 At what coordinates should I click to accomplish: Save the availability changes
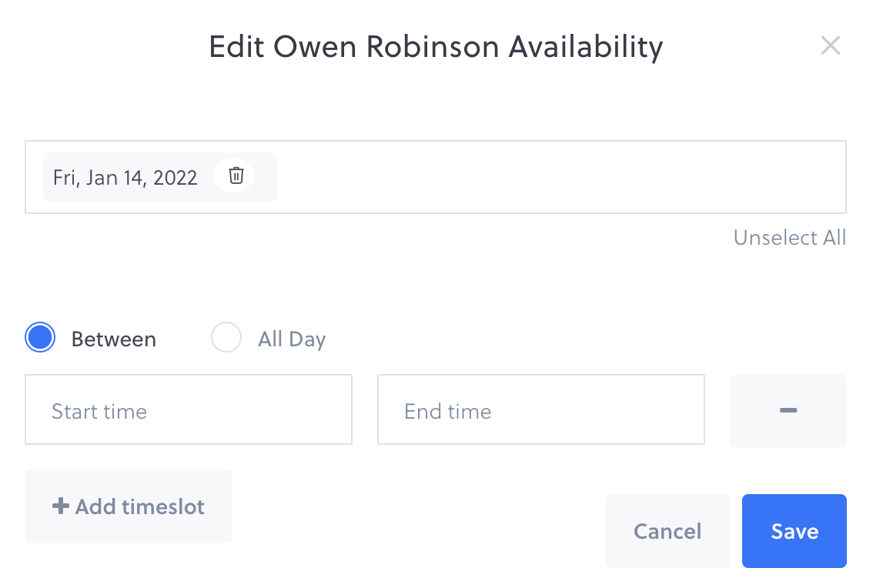(x=794, y=531)
